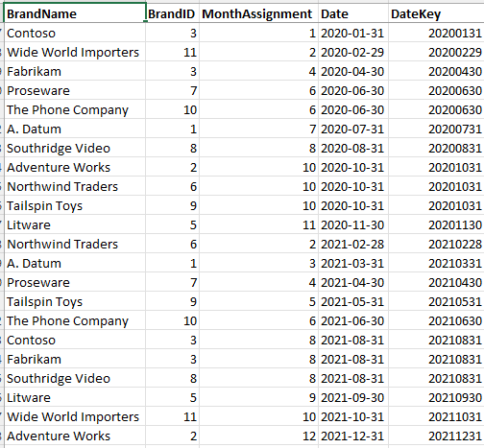Click the DateKey column header
Image resolution: width=484 pixels, height=448 pixels.
click(x=436, y=13)
